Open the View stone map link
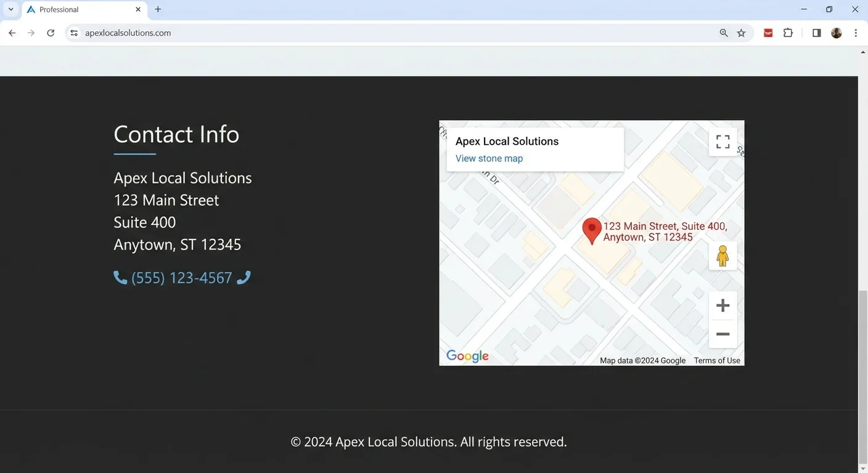 click(x=489, y=158)
